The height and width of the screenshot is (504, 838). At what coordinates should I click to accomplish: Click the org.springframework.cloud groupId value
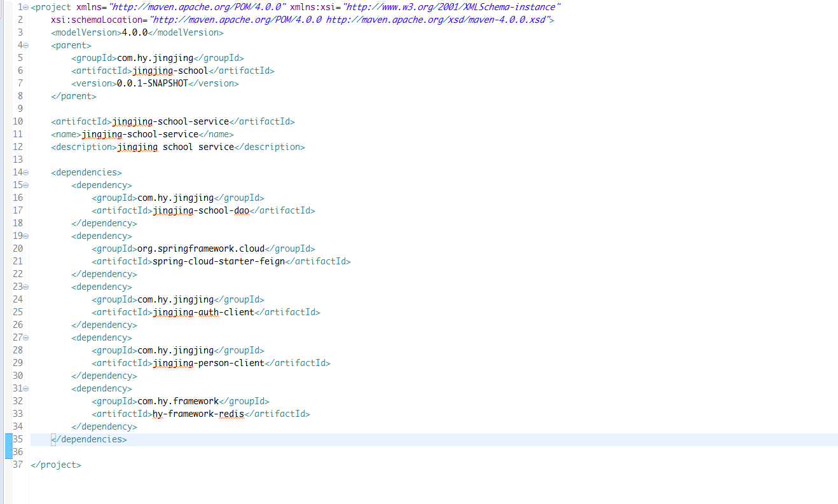201,249
